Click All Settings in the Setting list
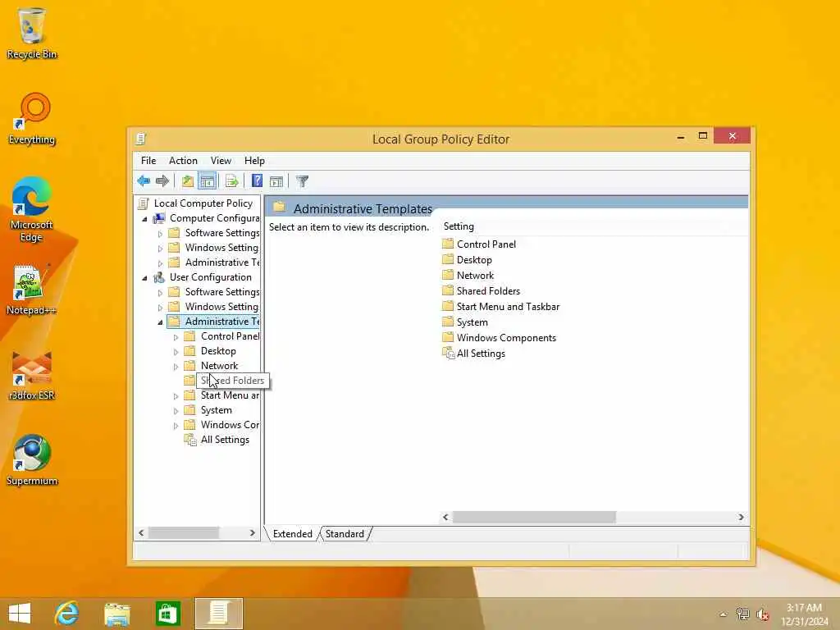 (481, 353)
